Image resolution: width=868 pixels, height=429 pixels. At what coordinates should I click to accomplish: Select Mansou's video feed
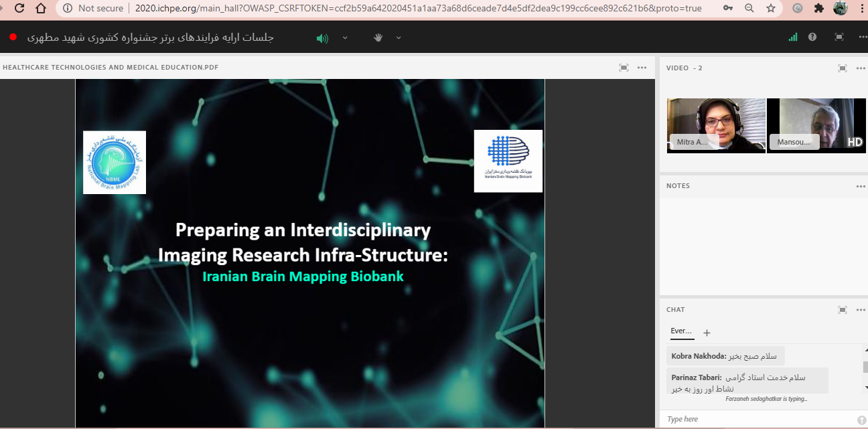point(816,126)
